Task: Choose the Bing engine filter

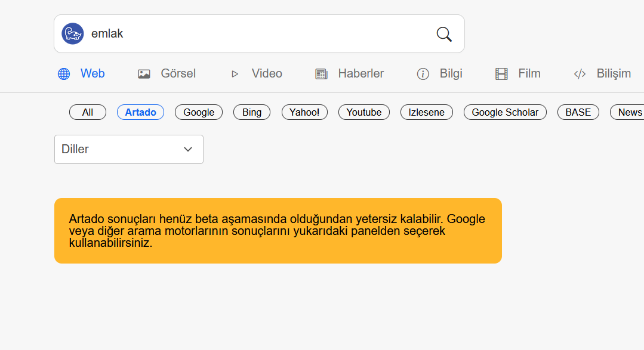Action: point(252,112)
